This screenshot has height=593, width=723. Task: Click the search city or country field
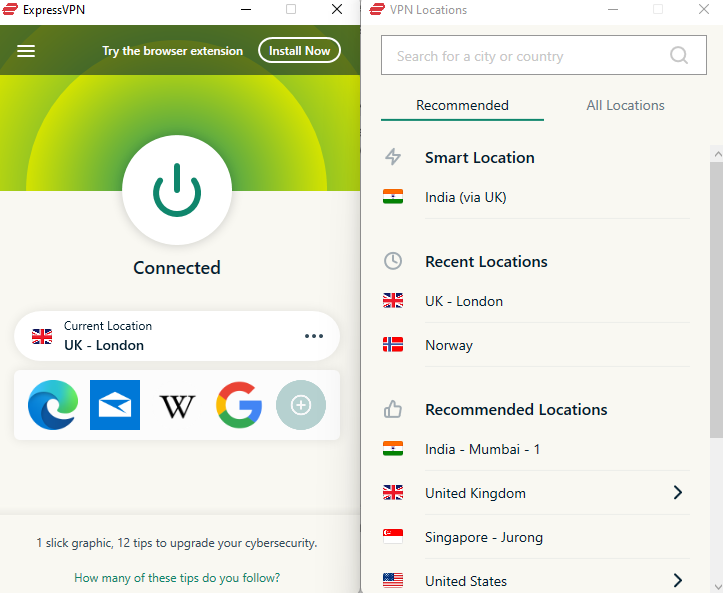[544, 55]
